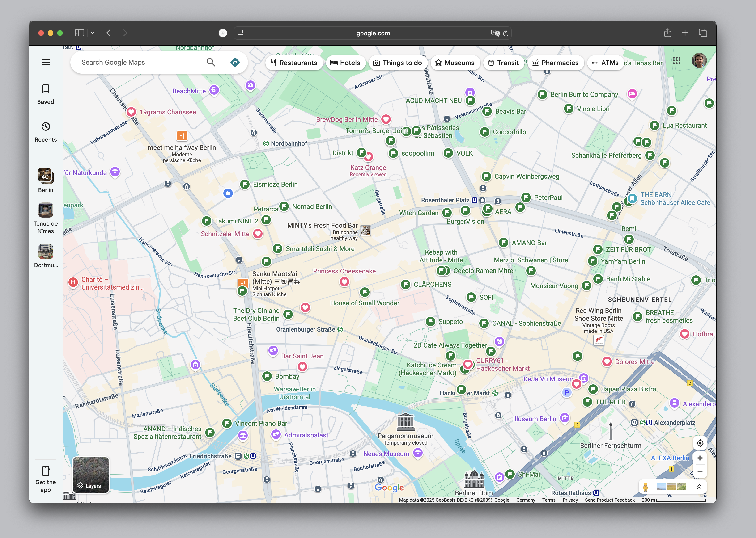Open the Dortmund recent item
This screenshot has width=756, height=538.
pos(46,256)
